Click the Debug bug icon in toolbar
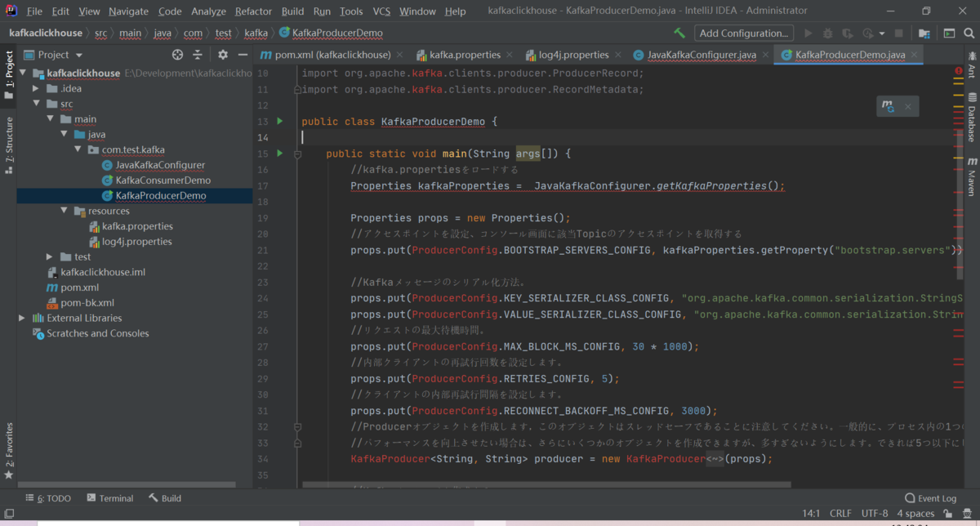 [x=828, y=33]
